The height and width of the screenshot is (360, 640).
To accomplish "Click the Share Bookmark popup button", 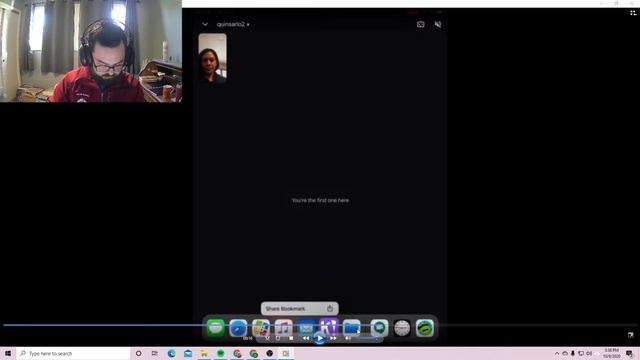I will pos(299,309).
